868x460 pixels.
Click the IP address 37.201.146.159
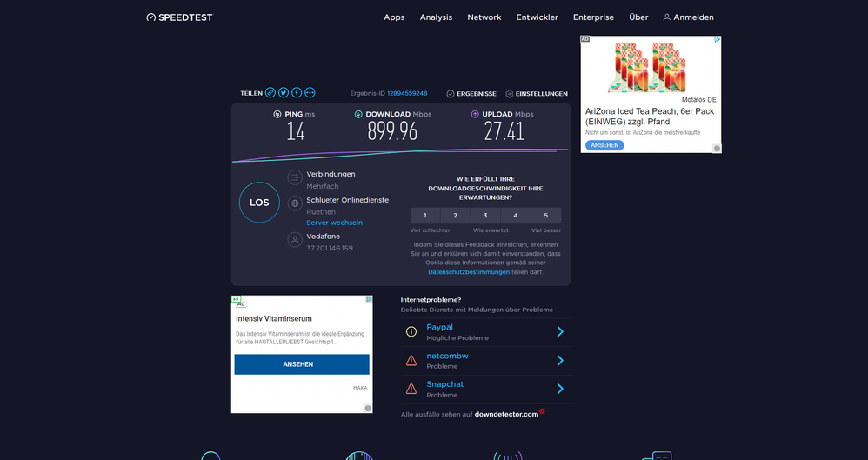(x=330, y=248)
